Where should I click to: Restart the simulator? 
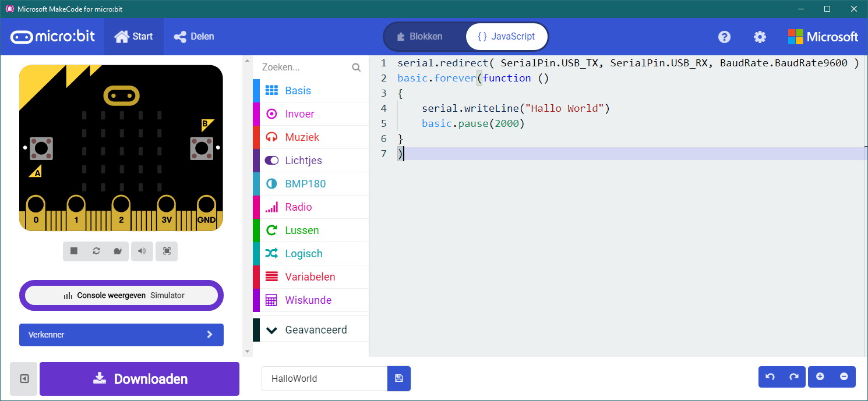pyautogui.click(x=96, y=251)
